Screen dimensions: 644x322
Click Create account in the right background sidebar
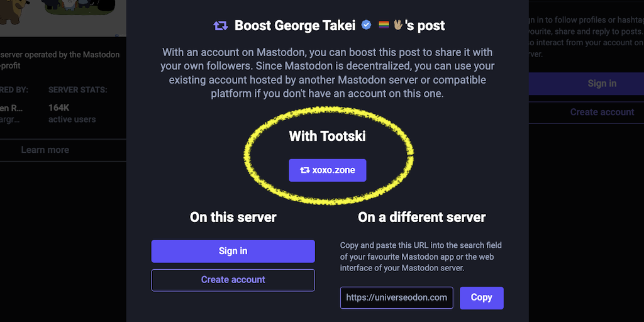click(x=601, y=112)
